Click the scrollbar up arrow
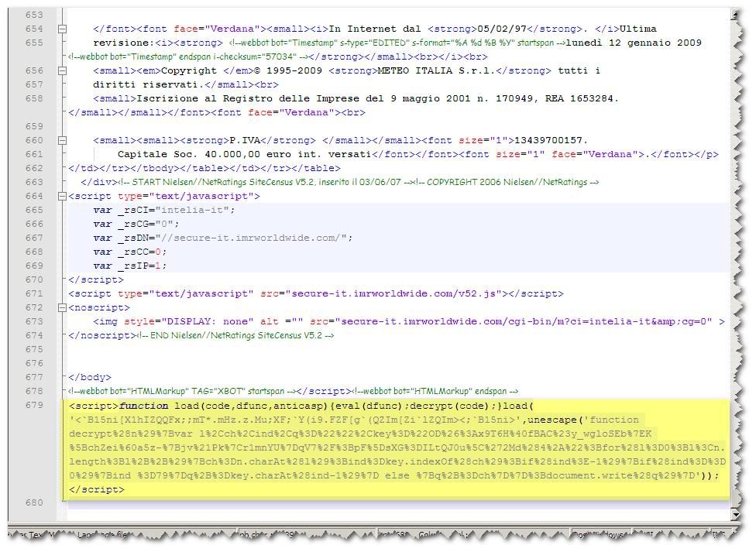The width and height of the screenshot is (756, 552). [x=734, y=15]
